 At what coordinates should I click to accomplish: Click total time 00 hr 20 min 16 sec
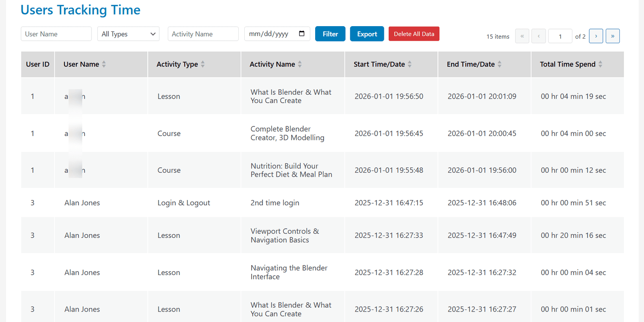pyautogui.click(x=573, y=235)
